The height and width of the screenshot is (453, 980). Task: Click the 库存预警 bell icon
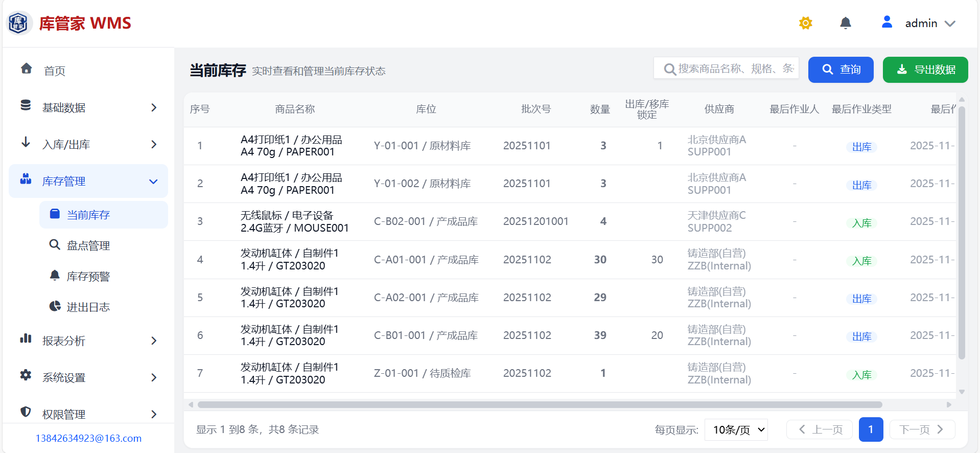55,275
